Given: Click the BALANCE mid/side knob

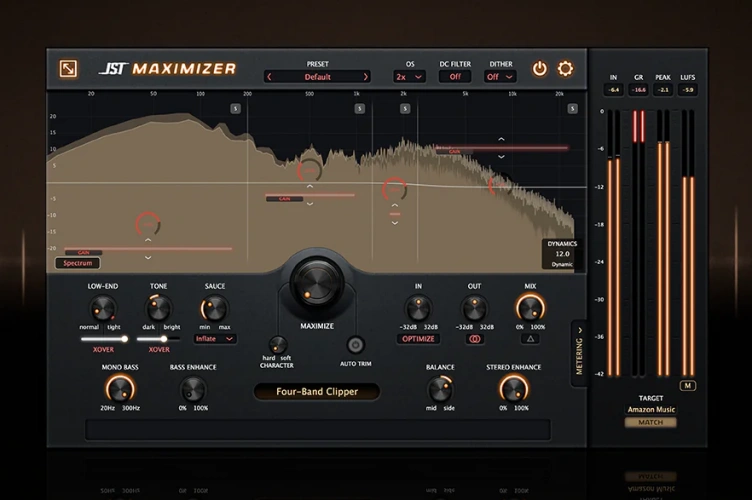Looking at the screenshot, I should pos(440,389).
